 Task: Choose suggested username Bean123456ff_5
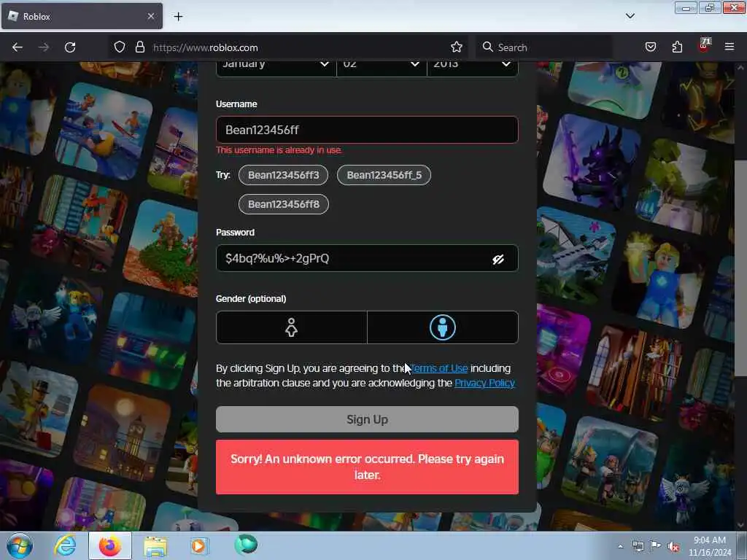click(x=384, y=175)
